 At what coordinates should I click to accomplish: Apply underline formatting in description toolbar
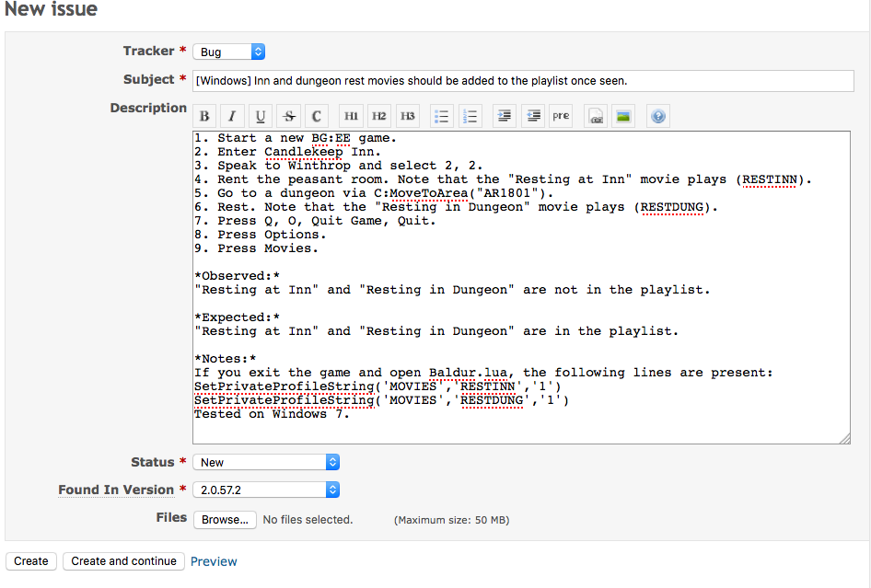(260, 116)
